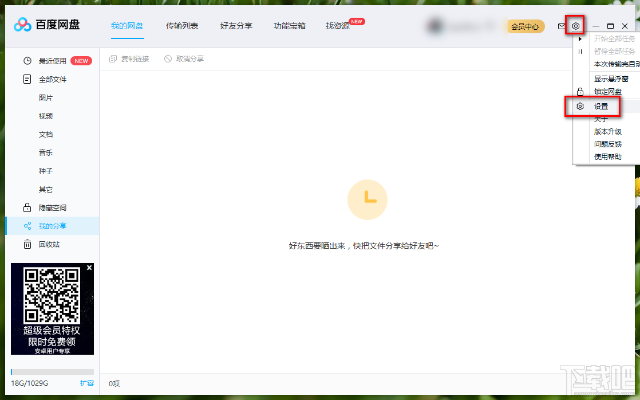Screen dimensions: 640x400
Task: Open 回收站 recycle bin in sidebar
Action: (48, 244)
